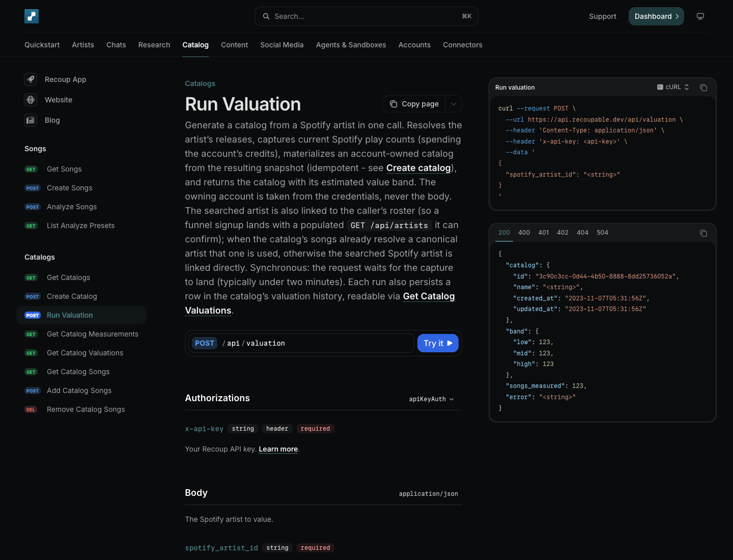Click POST badge beside Run Valuation
This screenshot has width=733, height=560.
[33, 316]
